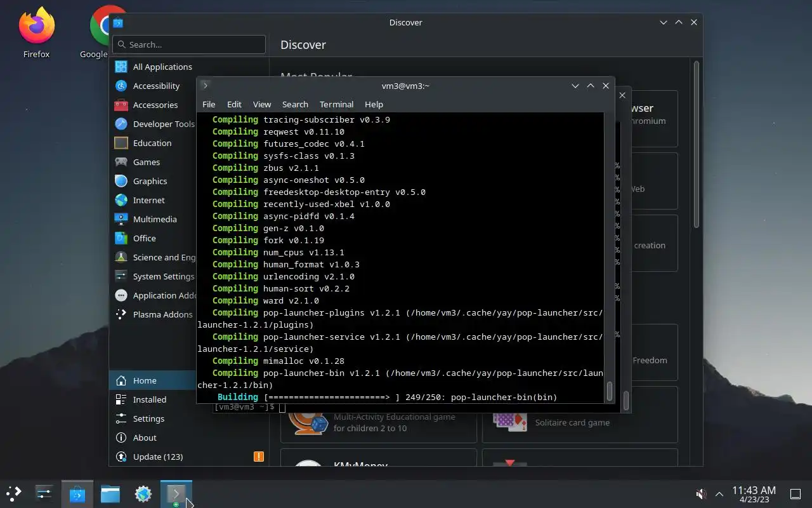
Task: Click the pop-launcher-bin build progress line
Action: [x=387, y=397]
